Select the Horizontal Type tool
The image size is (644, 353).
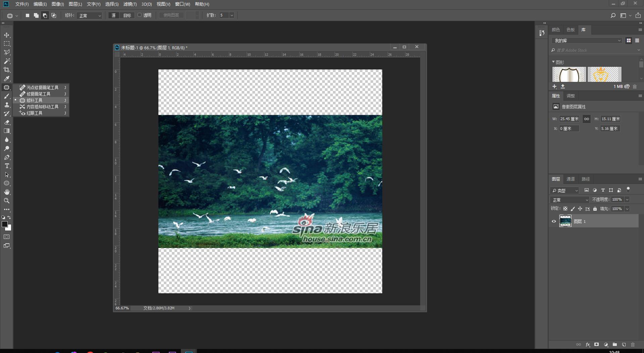(x=7, y=166)
